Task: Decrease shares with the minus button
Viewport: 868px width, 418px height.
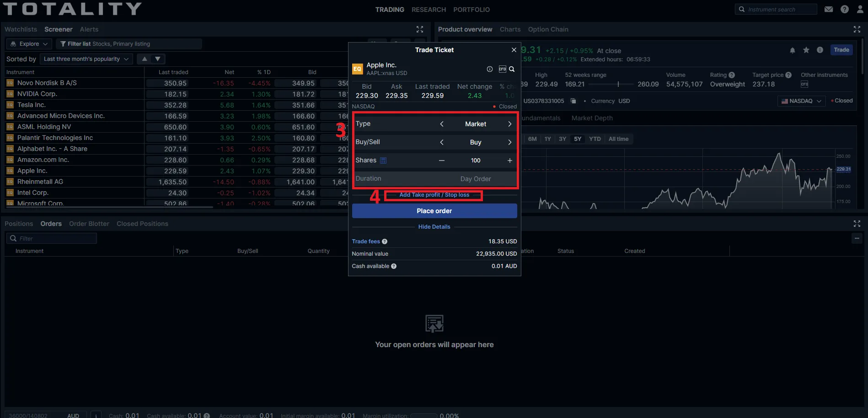Action: point(442,161)
